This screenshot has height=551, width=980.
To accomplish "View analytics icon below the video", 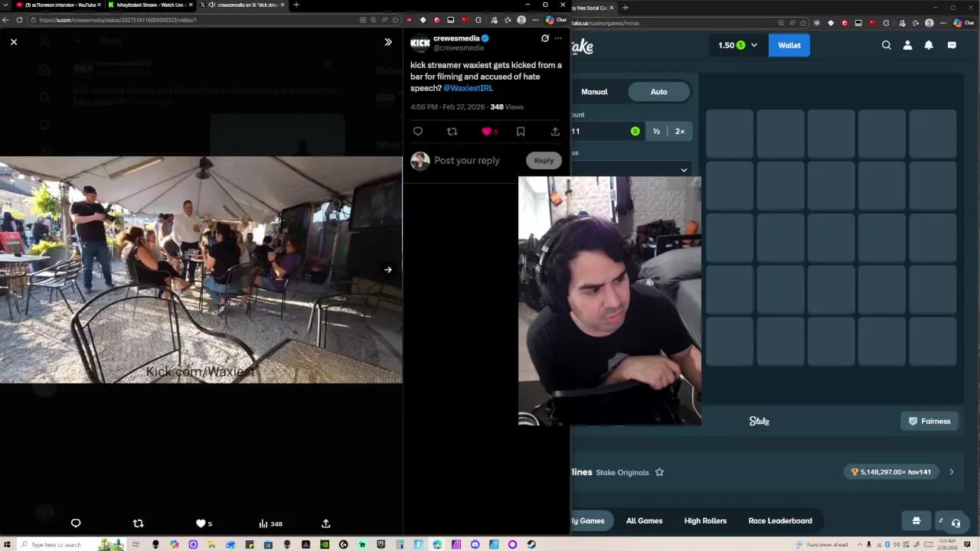I will coord(263,523).
